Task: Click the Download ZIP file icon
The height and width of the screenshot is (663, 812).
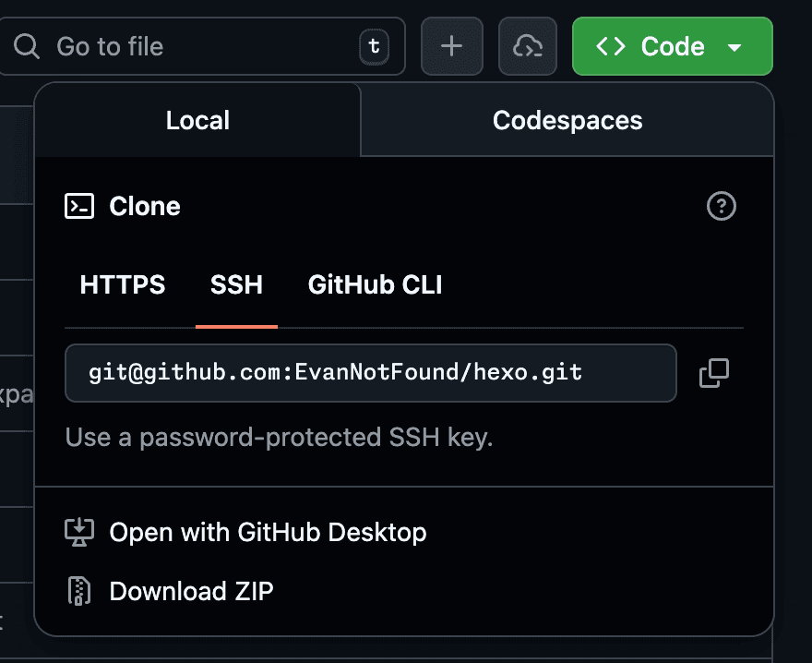Action: click(79, 591)
